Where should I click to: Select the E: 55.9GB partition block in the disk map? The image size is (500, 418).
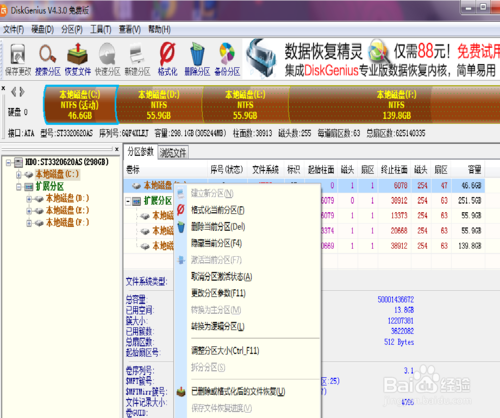click(x=245, y=105)
